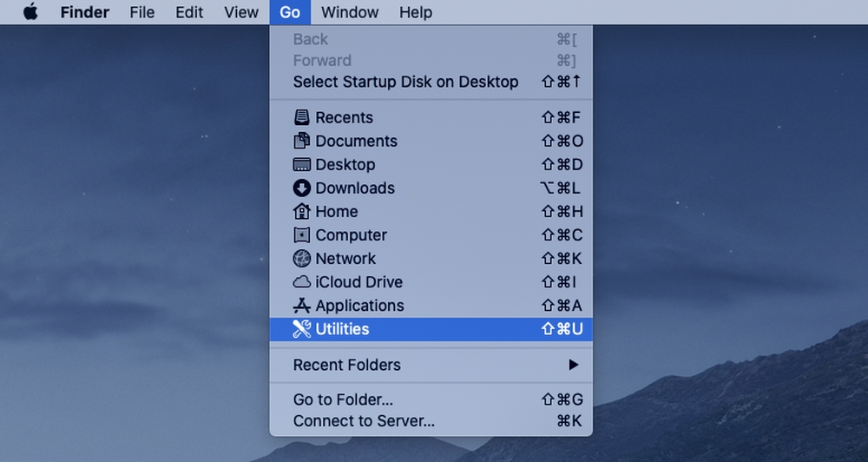Viewport: 868px width, 462px height.
Task: Click the Applications A-shaped icon
Action: pyautogui.click(x=302, y=305)
